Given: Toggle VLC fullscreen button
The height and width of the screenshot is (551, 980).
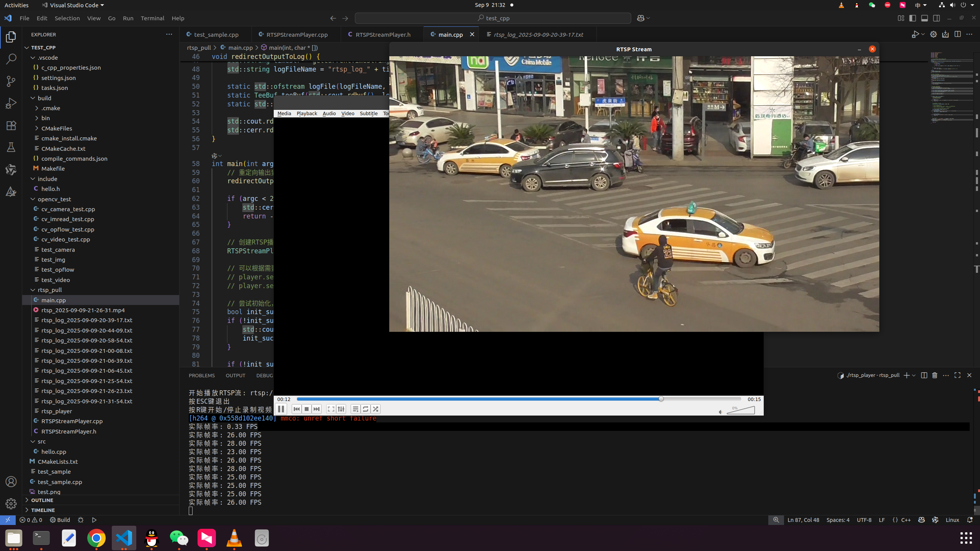Looking at the screenshot, I should pos(331,409).
